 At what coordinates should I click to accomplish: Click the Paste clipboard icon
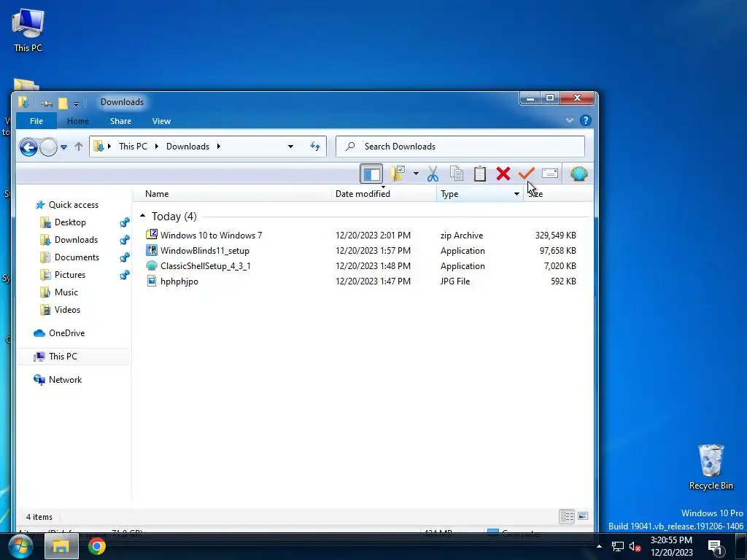480,174
